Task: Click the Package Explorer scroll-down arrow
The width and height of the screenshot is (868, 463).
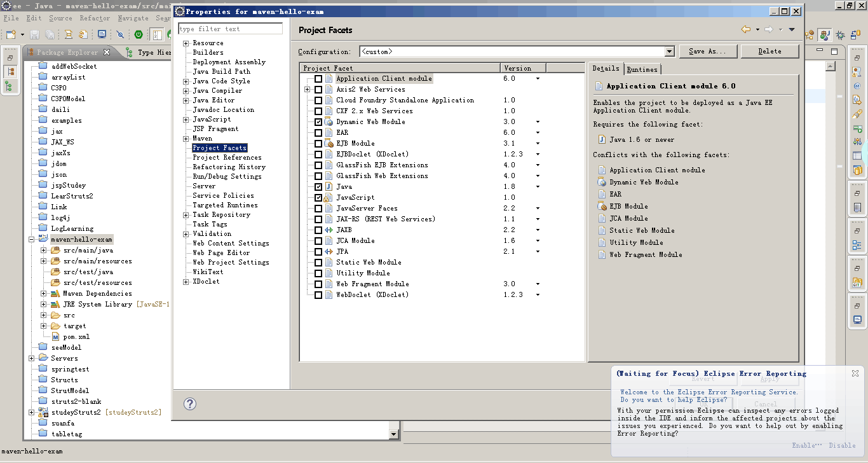Action: point(394,434)
